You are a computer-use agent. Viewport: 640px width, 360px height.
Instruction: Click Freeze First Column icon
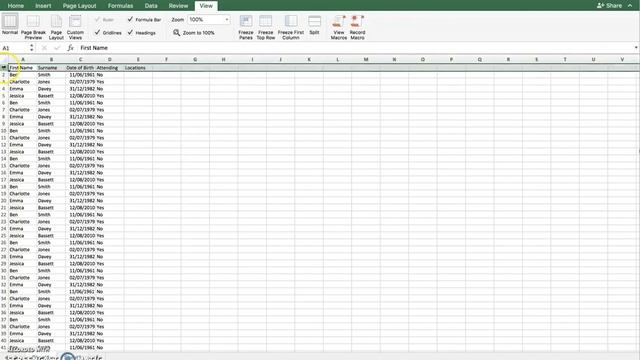pyautogui.click(x=291, y=21)
